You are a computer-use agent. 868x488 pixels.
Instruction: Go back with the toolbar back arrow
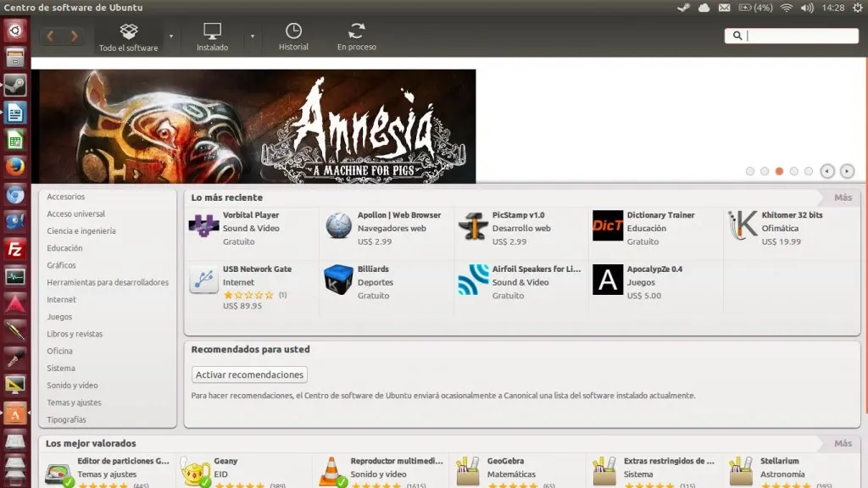click(x=50, y=36)
